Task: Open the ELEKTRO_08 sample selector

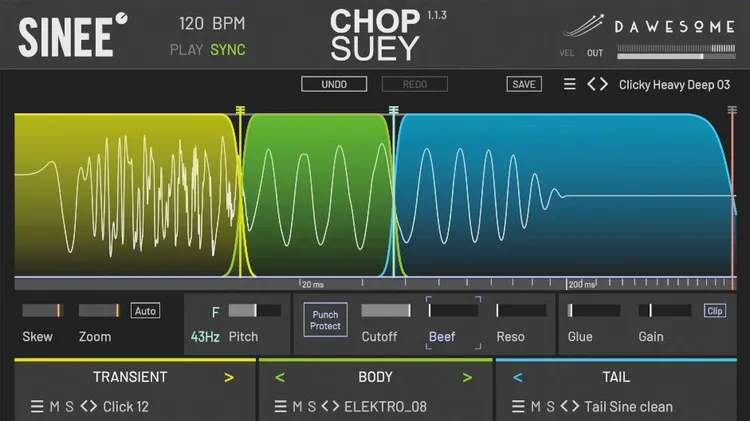Action: pyautogui.click(x=386, y=407)
